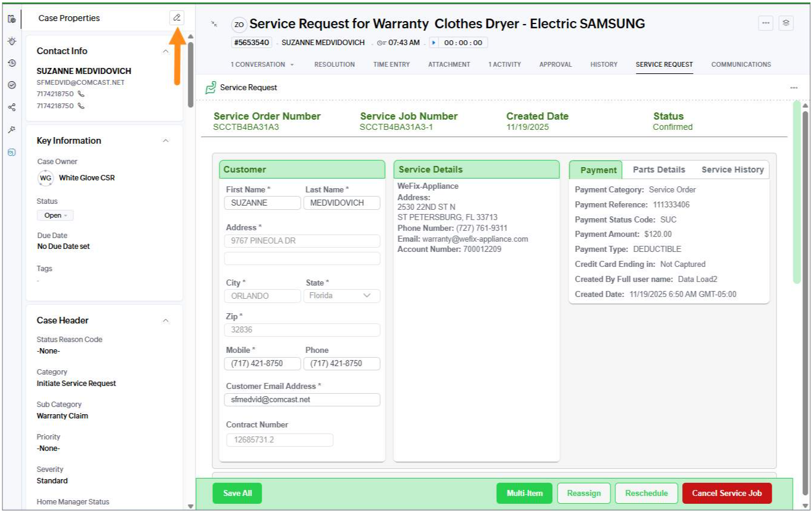
Task: Click the first phone call icon under Contact Info
Action: pyautogui.click(x=81, y=94)
